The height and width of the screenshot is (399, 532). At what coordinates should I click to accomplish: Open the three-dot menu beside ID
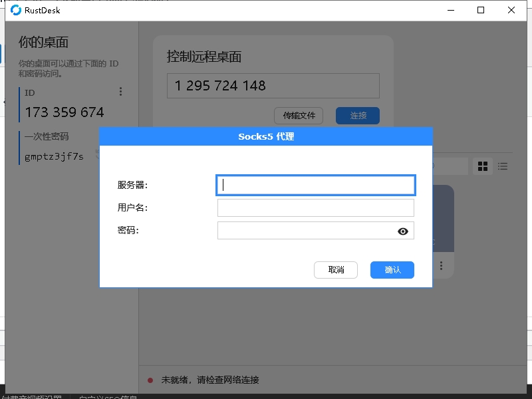coord(120,92)
